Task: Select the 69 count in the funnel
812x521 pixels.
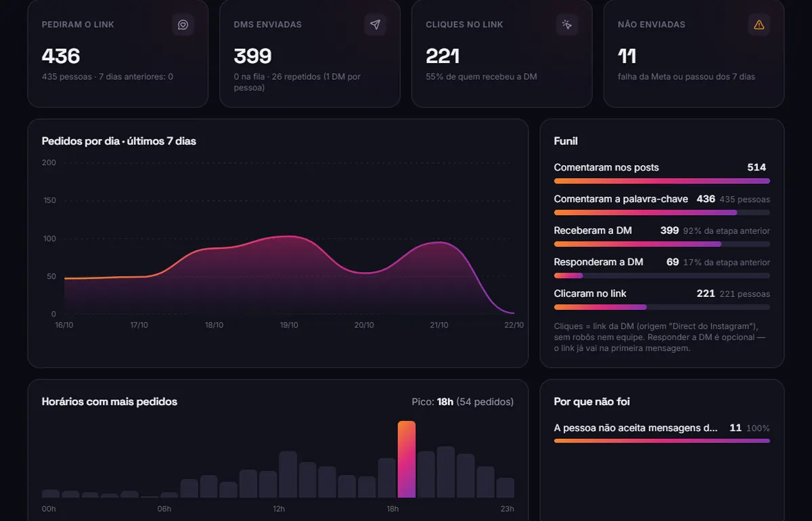Action: (673, 262)
